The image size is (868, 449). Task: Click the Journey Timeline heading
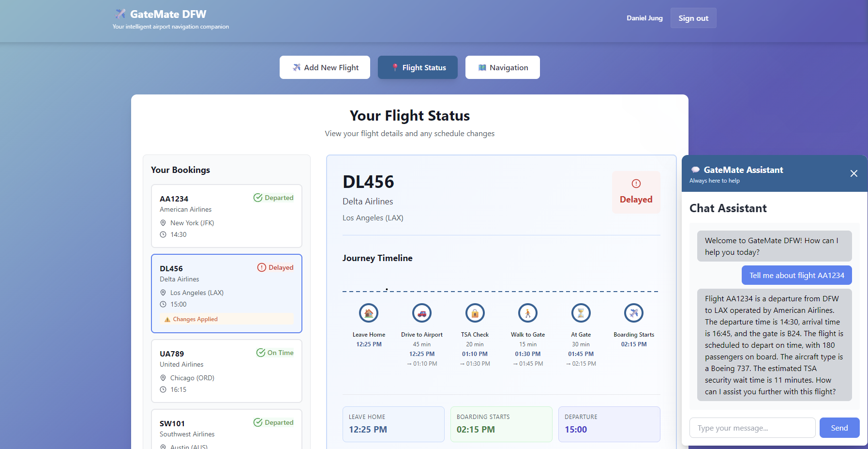click(x=377, y=258)
